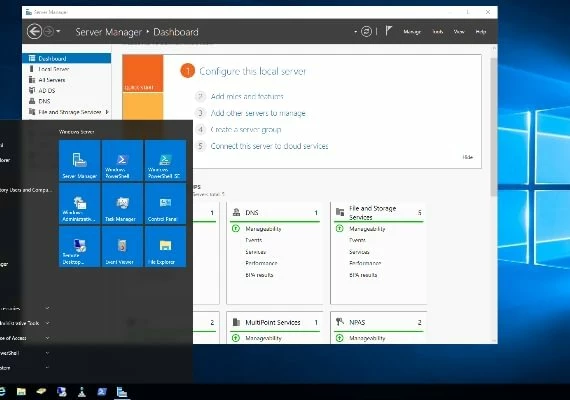Click BPA results in File and Storage tile
The height and width of the screenshot is (400, 570).
coord(363,275)
